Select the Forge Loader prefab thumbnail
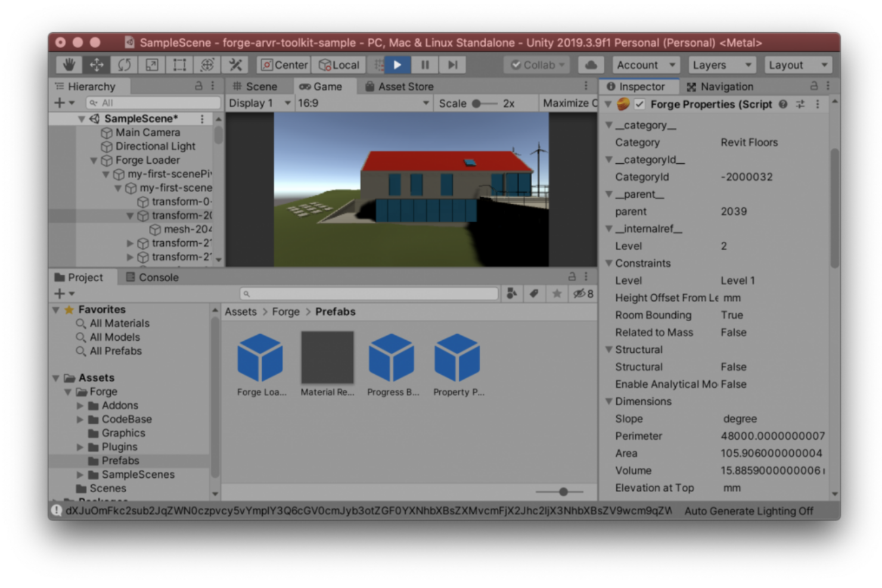This screenshot has height=588, width=882. coord(260,357)
